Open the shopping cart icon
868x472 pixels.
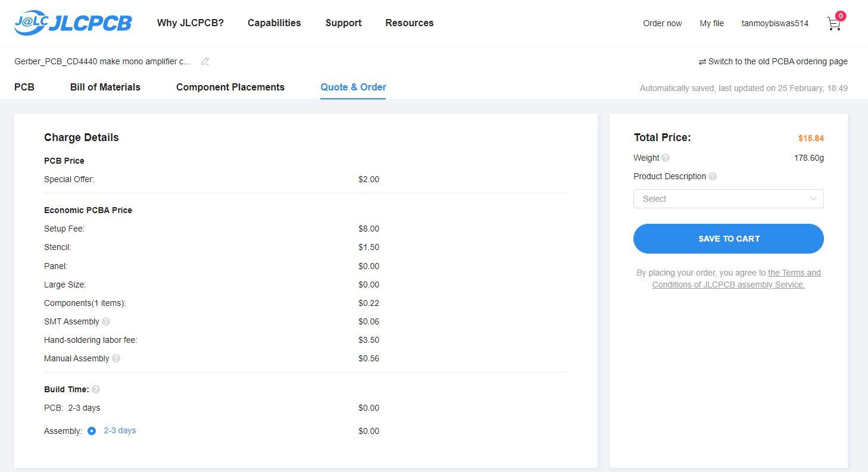pos(833,24)
